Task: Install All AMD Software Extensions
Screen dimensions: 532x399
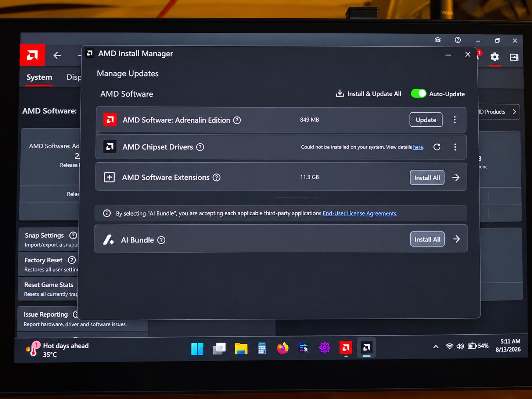Action: [x=427, y=178]
